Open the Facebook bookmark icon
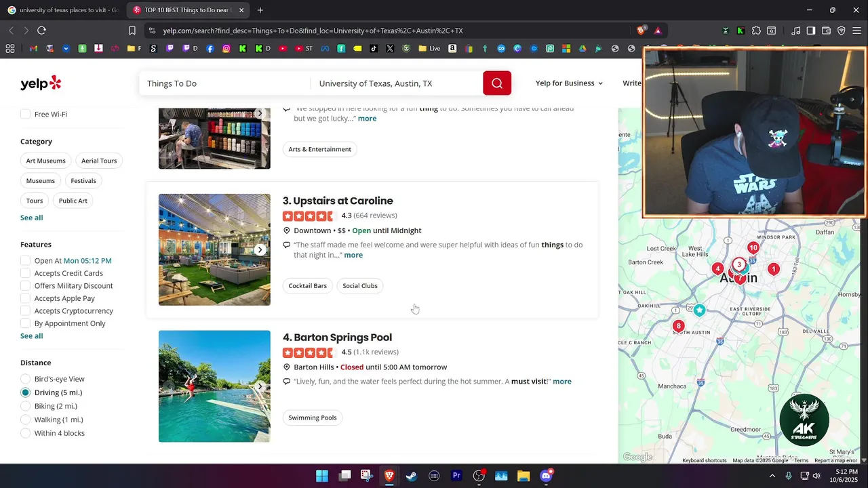 click(210, 49)
